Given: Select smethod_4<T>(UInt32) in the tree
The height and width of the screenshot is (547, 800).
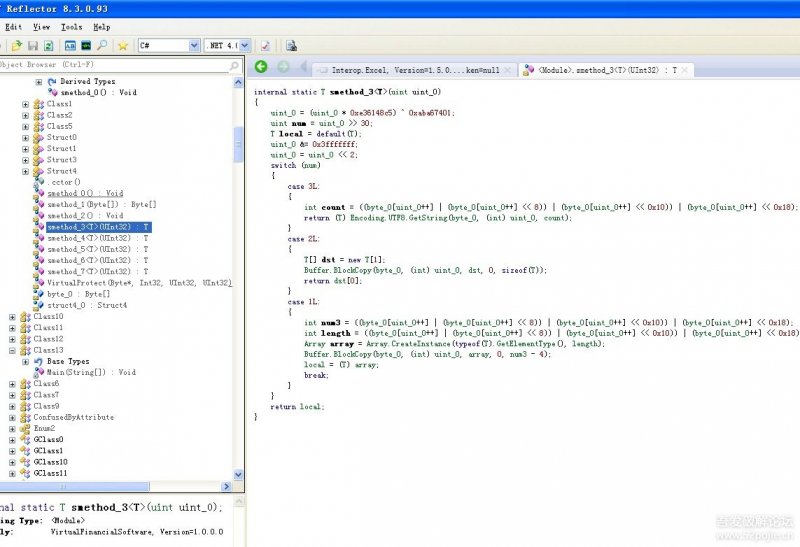Looking at the screenshot, I should tap(98, 238).
